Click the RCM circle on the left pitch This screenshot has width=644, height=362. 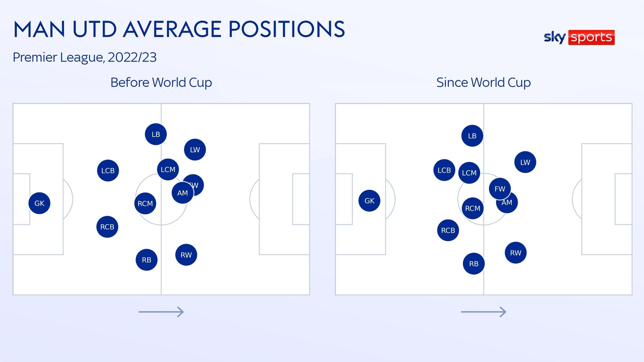[x=145, y=204]
